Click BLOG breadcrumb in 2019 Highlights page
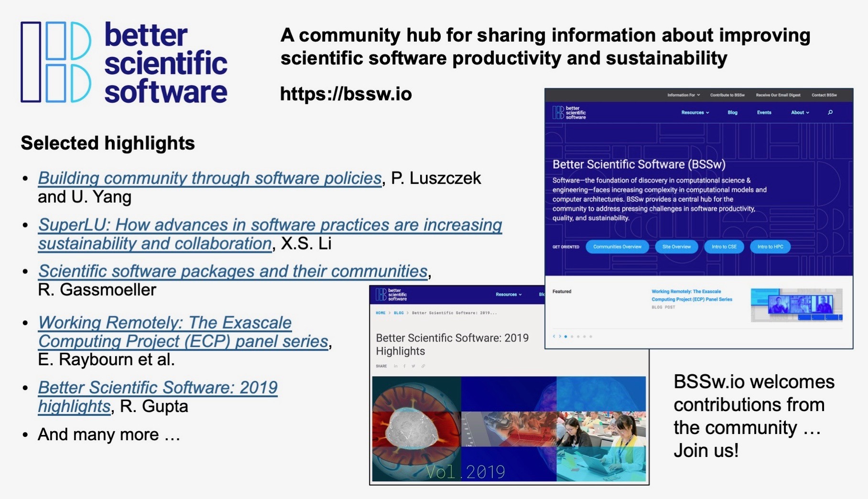 pos(399,313)
